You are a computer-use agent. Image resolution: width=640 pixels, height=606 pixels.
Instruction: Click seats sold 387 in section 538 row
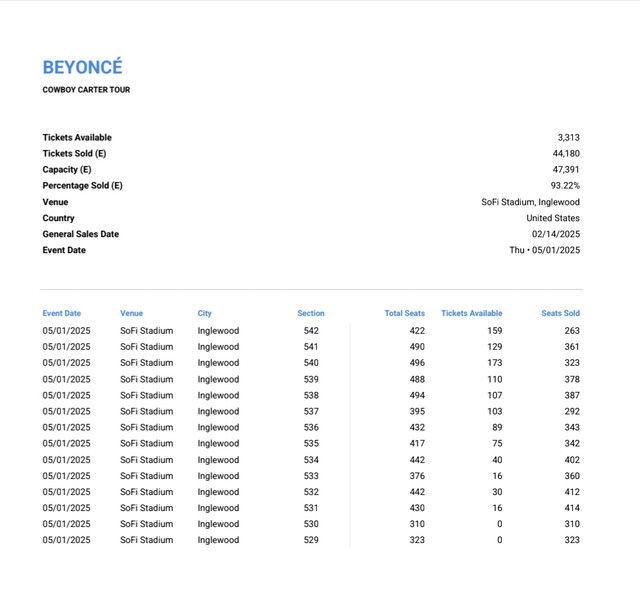coord(572,395)
